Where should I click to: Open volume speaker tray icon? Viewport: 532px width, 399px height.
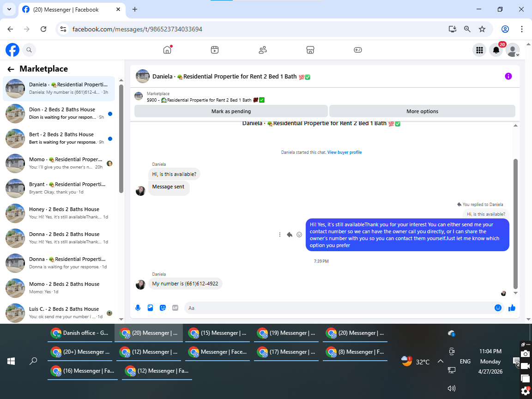click(451, 388)
